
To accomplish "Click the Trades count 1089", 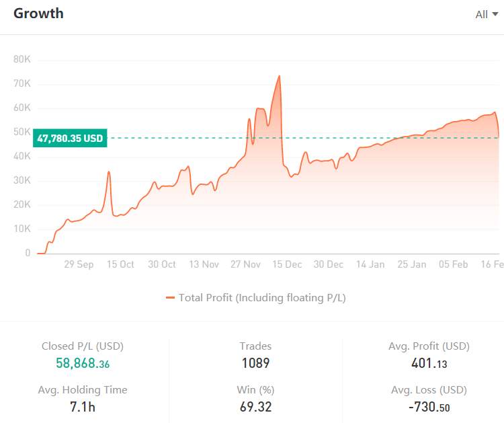I will point(255,363).
